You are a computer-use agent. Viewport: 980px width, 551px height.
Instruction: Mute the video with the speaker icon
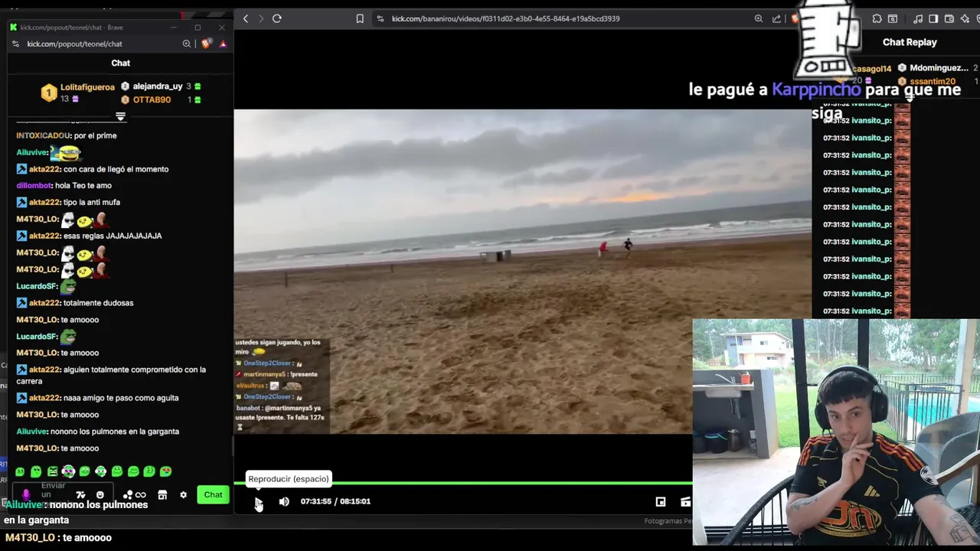tap(284, 501)
